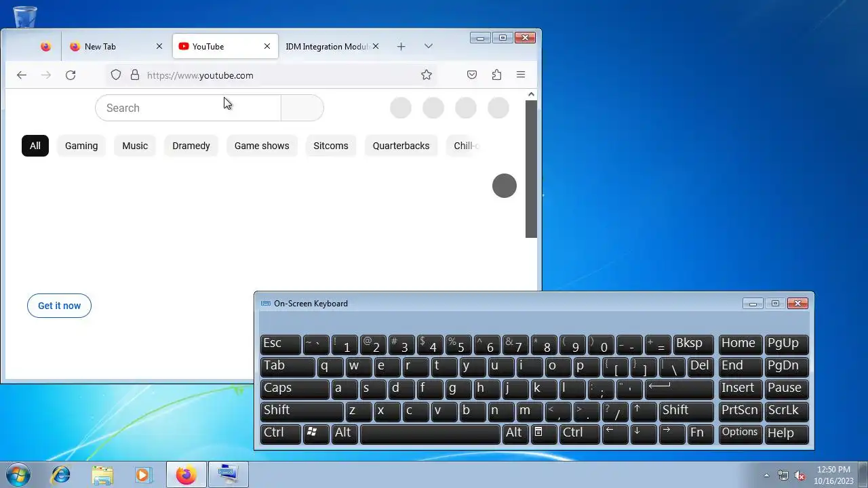Toggle Fn key on On-Screen Keyboard
868x488 pixels.
pyautogui.click(x=701, y=434)
